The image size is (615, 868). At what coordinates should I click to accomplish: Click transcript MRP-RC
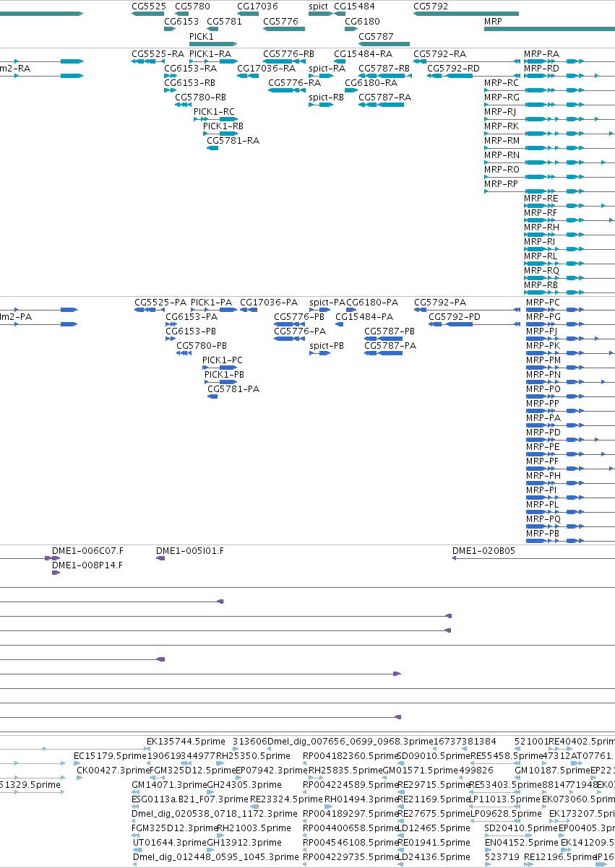502,83
